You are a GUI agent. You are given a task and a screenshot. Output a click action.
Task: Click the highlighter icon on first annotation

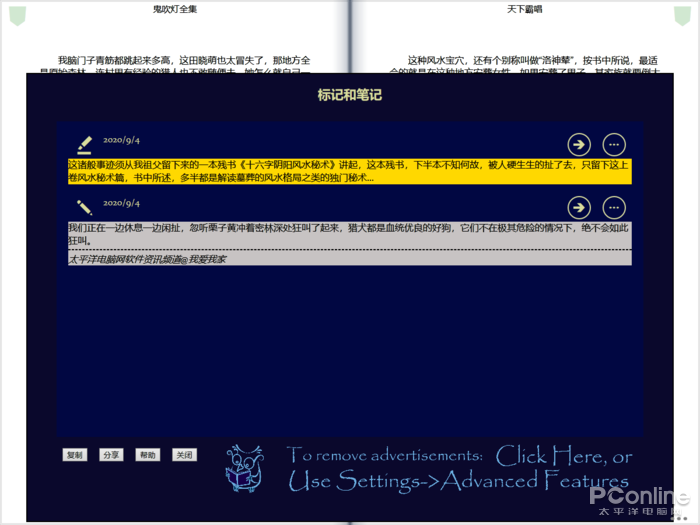tap(84, 145)
